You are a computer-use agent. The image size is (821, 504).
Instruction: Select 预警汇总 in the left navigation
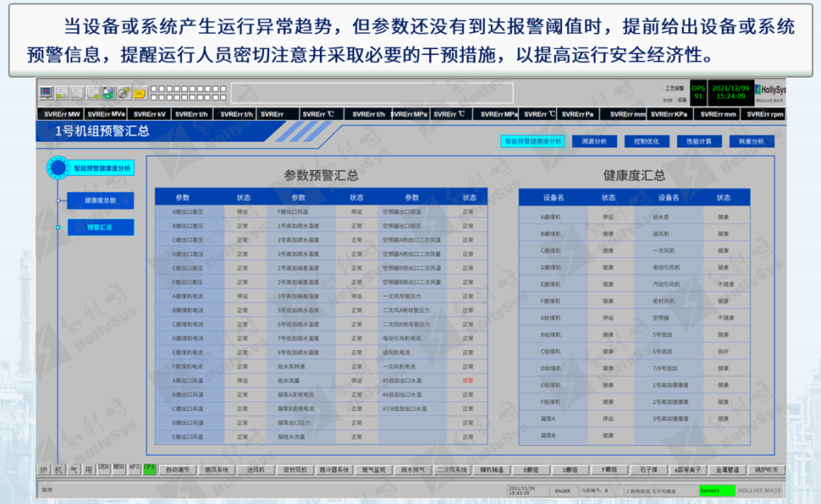[x=100, y=227]
